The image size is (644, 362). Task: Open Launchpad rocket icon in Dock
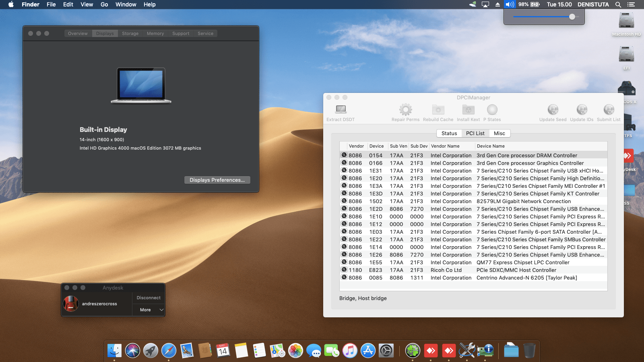[151, 351]
